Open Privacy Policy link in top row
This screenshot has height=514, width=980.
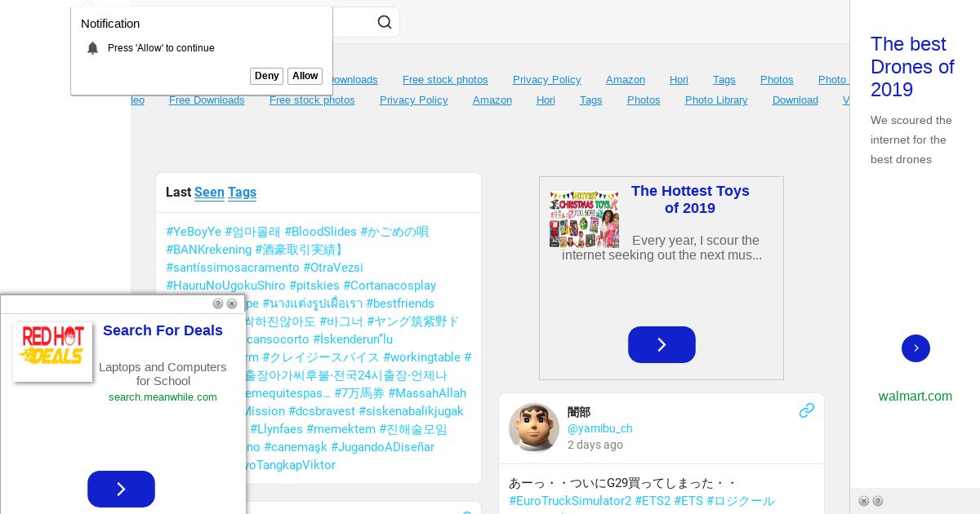tap(547, 79)
